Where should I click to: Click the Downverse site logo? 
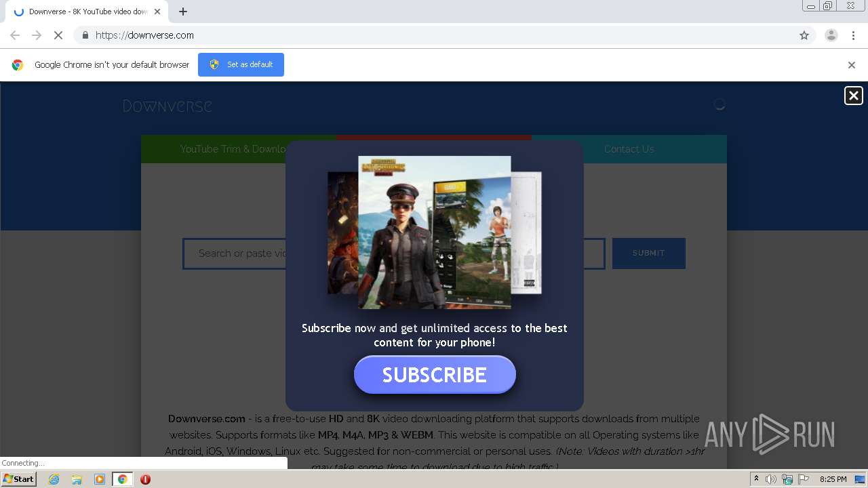[167, 106]
